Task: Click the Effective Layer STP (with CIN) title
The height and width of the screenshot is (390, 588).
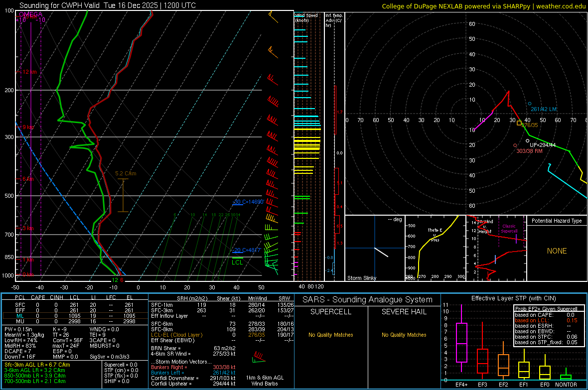Action: click(x=513, y=298)
